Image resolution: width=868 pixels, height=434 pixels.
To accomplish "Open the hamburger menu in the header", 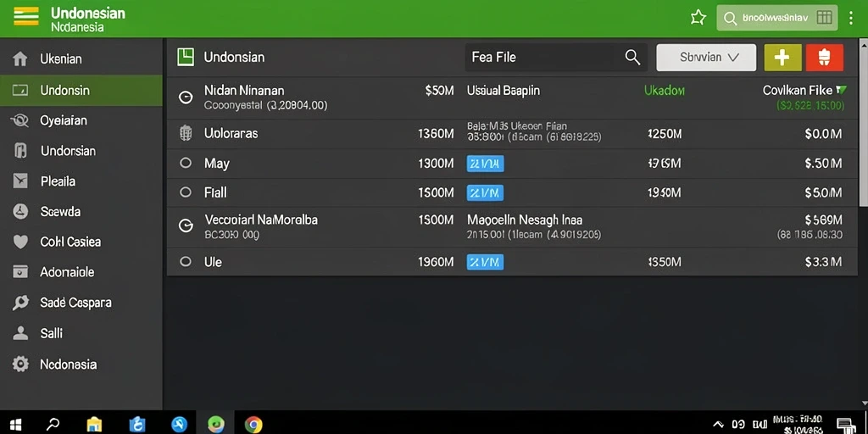I will click(x=25, y=17).
